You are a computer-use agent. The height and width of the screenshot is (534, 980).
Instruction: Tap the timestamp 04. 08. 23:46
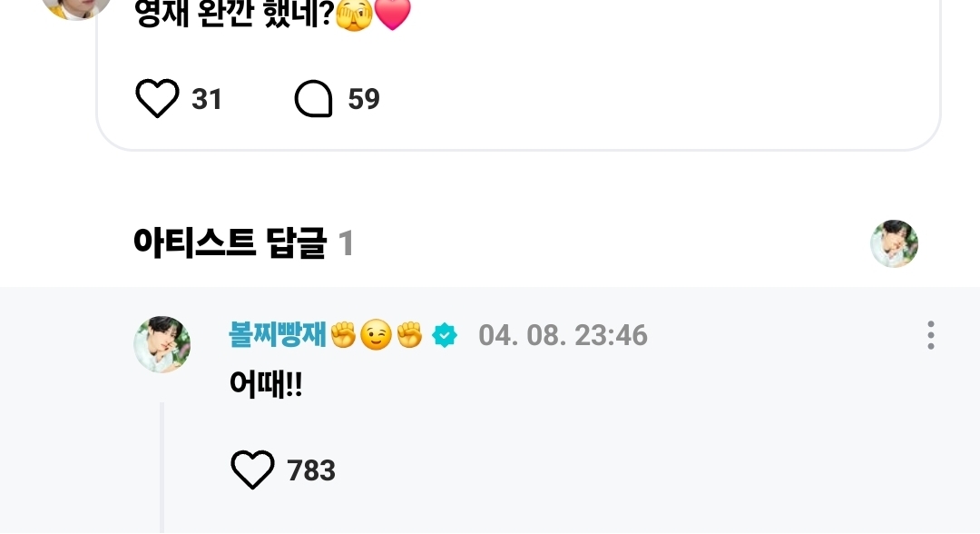point(563,335)
